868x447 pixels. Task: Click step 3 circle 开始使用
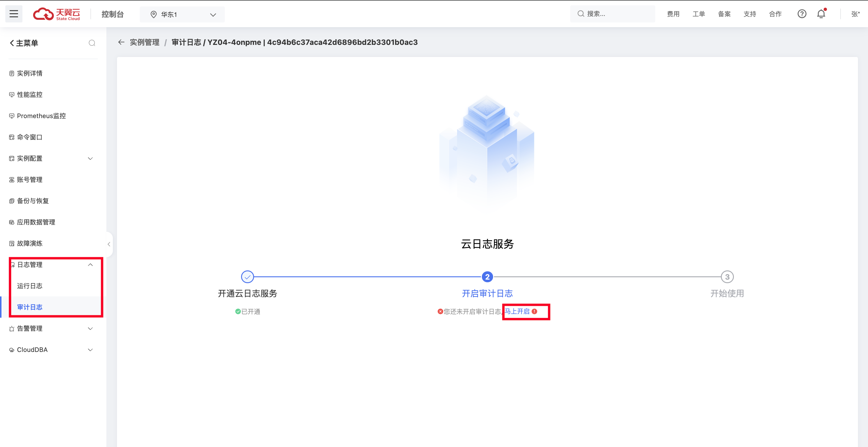(727, 277)
